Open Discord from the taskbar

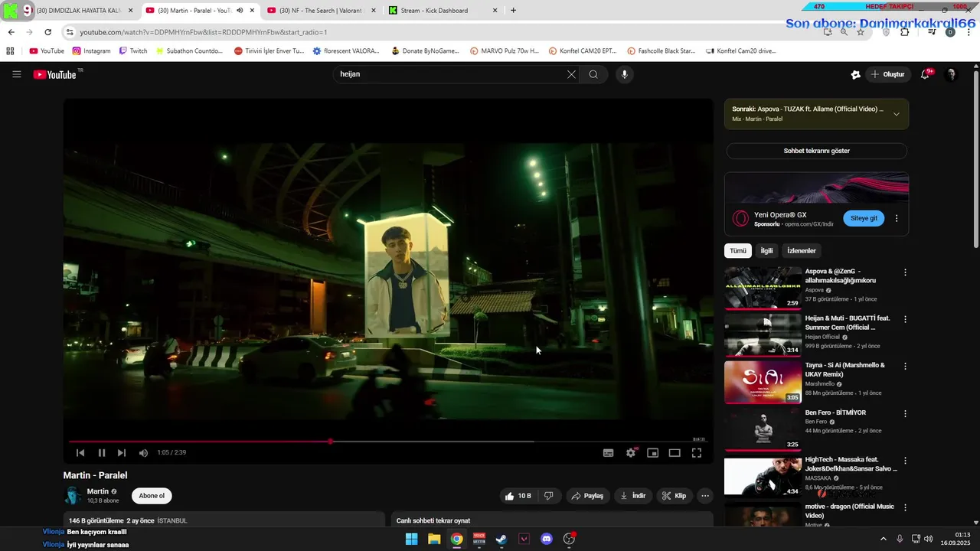[547, 539]
